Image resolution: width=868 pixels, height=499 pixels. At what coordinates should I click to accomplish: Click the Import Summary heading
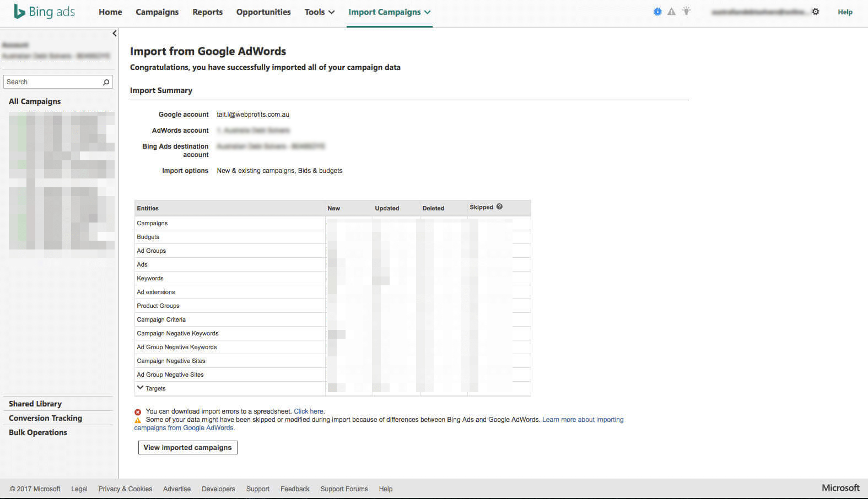pos(161,90)
